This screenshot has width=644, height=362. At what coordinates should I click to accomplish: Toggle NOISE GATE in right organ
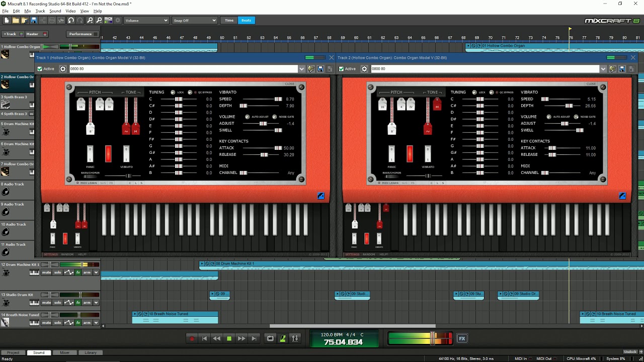pos(576,117)
